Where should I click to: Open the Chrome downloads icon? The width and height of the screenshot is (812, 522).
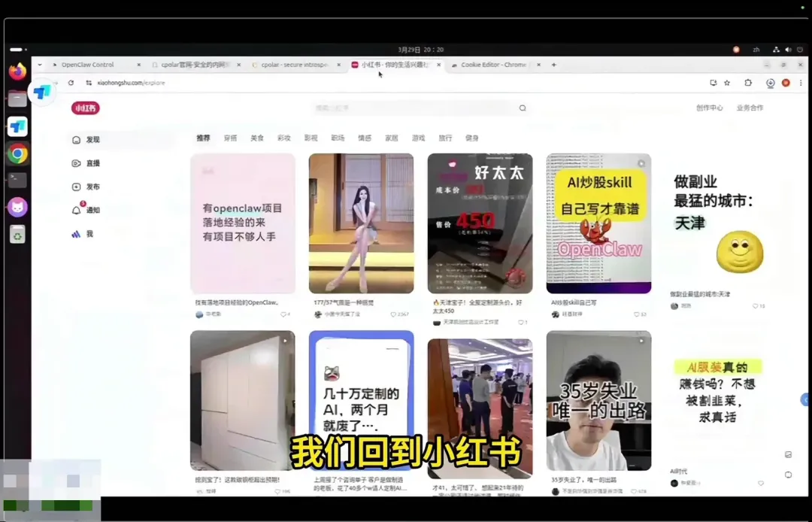(771, 83)
